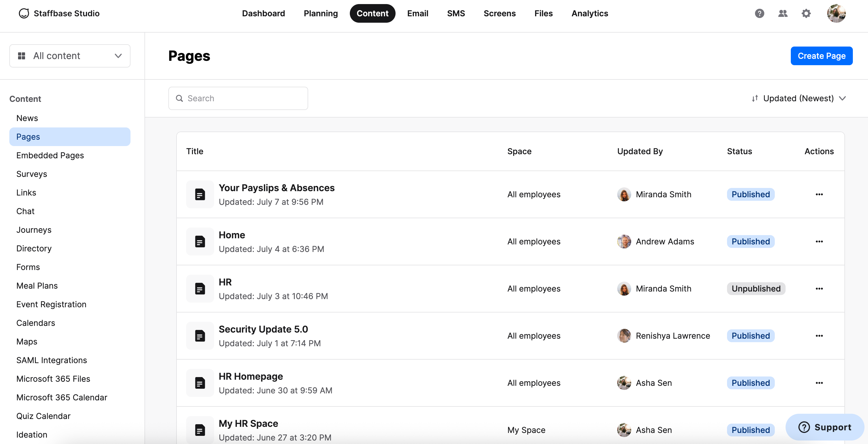
Task: Open the My HR Space page title
Action: tap(248, 423)
